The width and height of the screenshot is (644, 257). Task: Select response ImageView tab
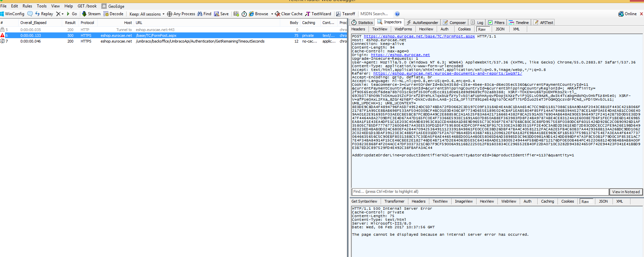pyautogui.click(x=464, y=201)
